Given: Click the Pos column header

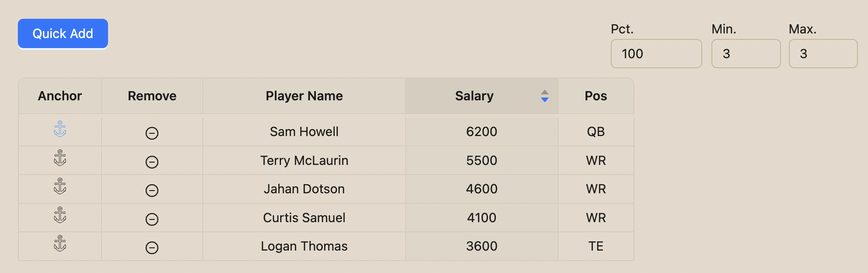Looking at the screenshot, I should coord(596,96).
